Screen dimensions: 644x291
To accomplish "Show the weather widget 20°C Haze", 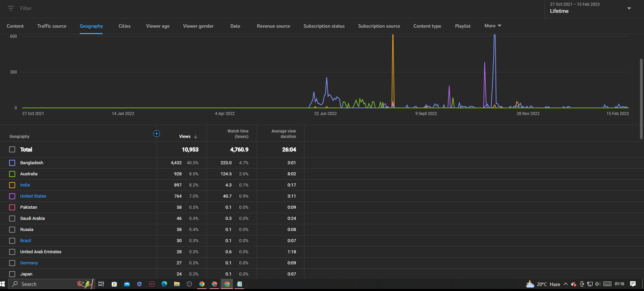I will tap(543, 284).
